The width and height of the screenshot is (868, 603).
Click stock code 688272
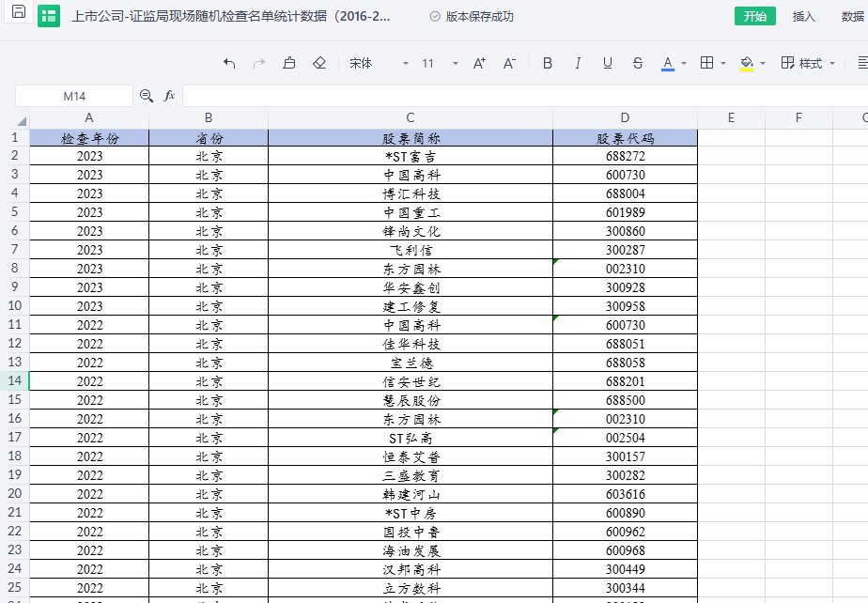[x=625, y=156]
